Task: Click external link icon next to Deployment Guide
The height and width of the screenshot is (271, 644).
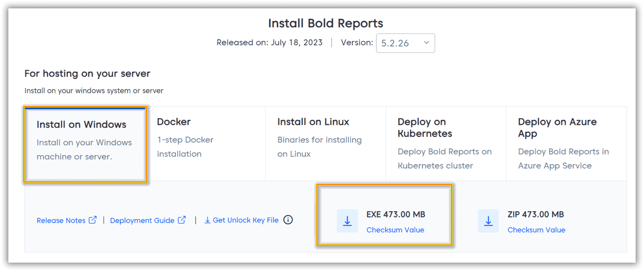Action: tap(182, 220)
